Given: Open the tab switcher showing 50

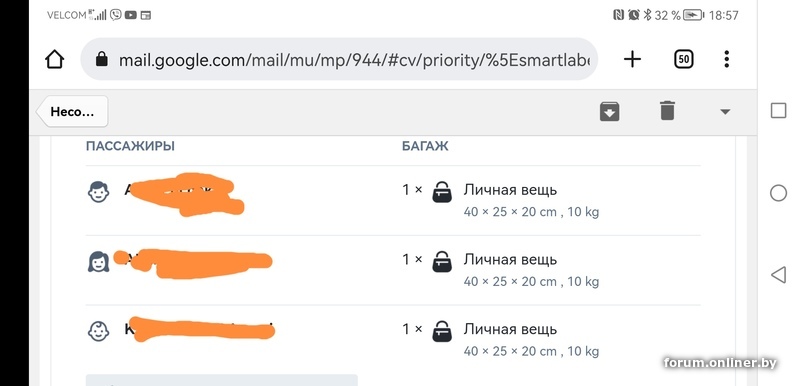Looking at the screenshot, I should click(684, 60).
